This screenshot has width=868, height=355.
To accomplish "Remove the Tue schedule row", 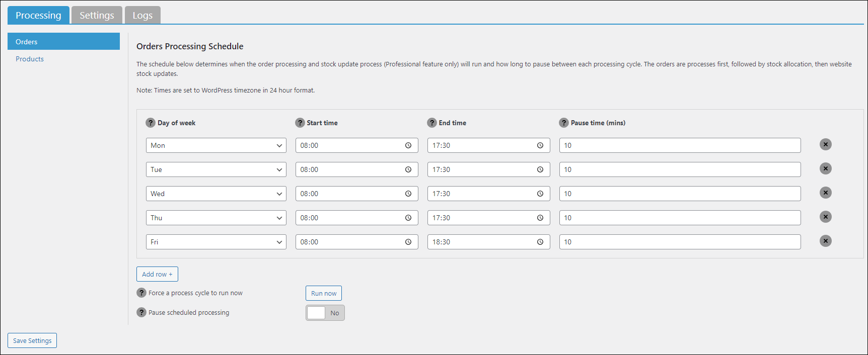I will (825, 168).
